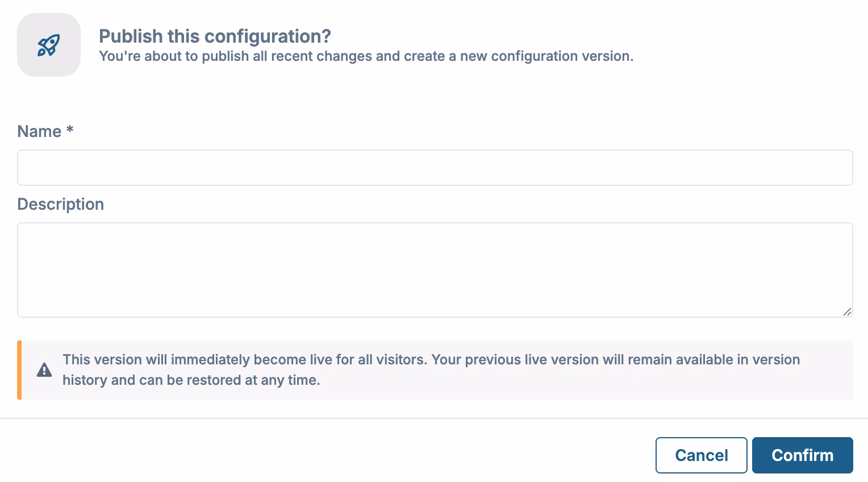Click the Name label

click(40, 131)
